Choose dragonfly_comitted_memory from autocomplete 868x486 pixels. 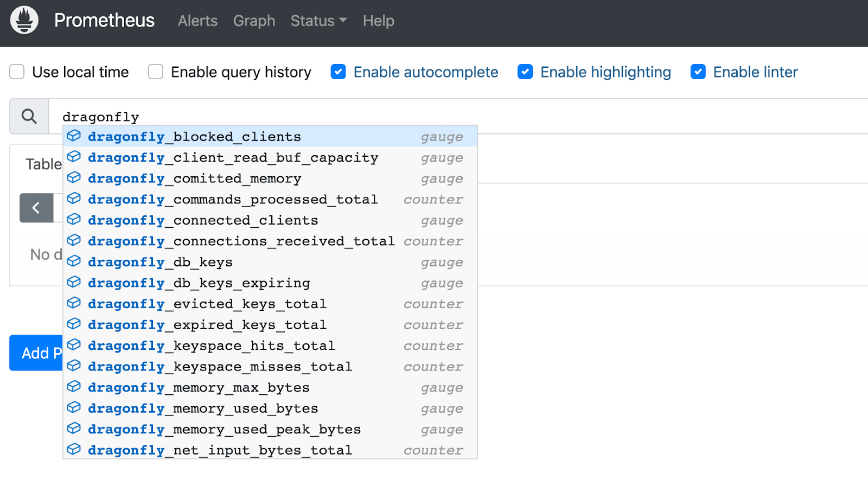click(270, 178)
